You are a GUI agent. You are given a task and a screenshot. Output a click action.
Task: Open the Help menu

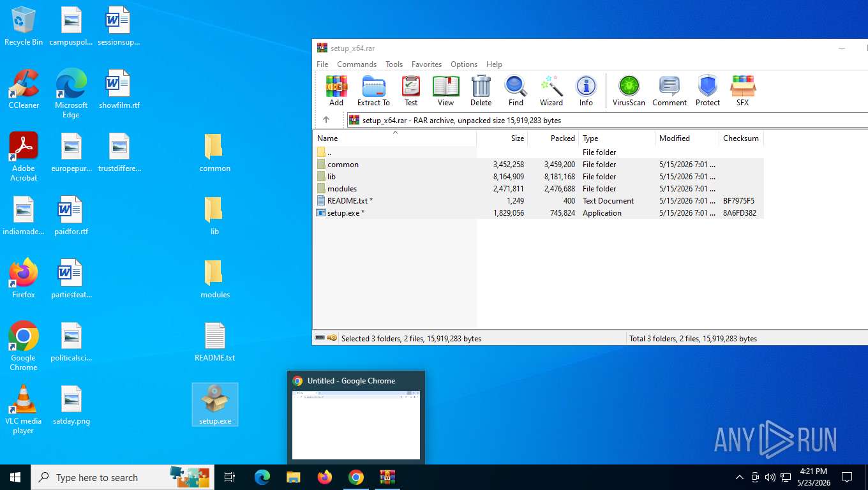coord(494,64)
